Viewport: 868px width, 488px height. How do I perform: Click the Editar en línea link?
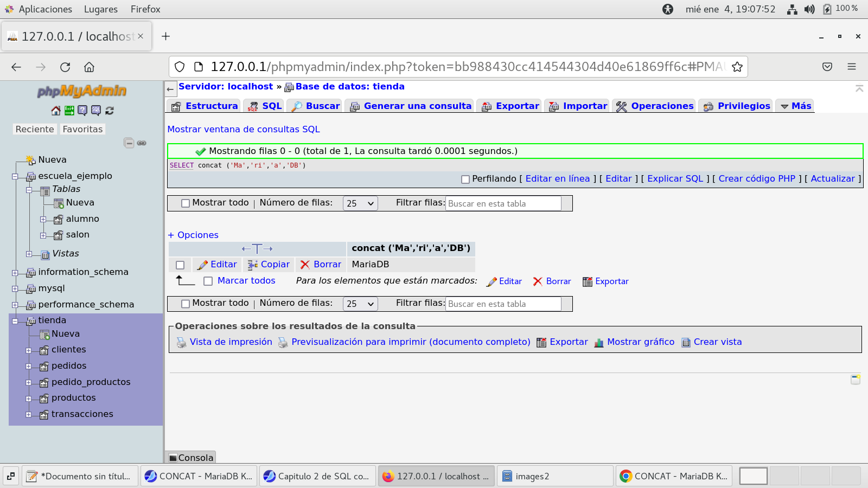click(557, 179)
